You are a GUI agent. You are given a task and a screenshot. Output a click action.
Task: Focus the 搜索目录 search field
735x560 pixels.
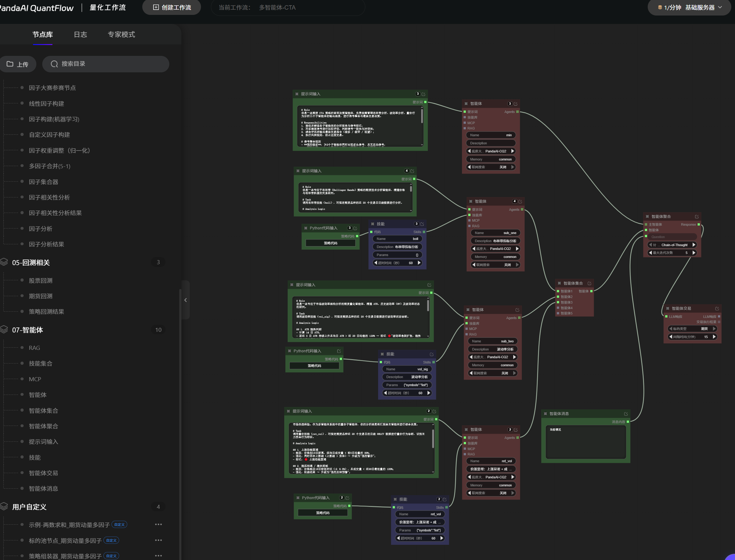coord(106,64)
